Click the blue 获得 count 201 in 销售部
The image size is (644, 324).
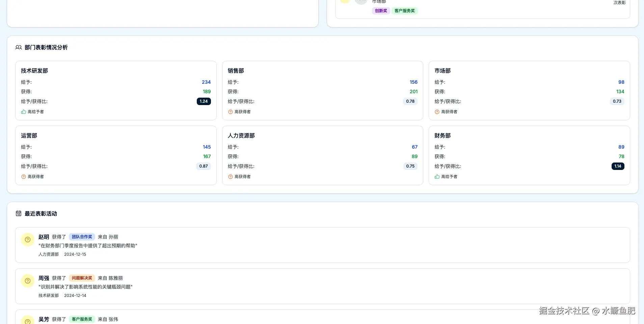click(x=413, y=91)
